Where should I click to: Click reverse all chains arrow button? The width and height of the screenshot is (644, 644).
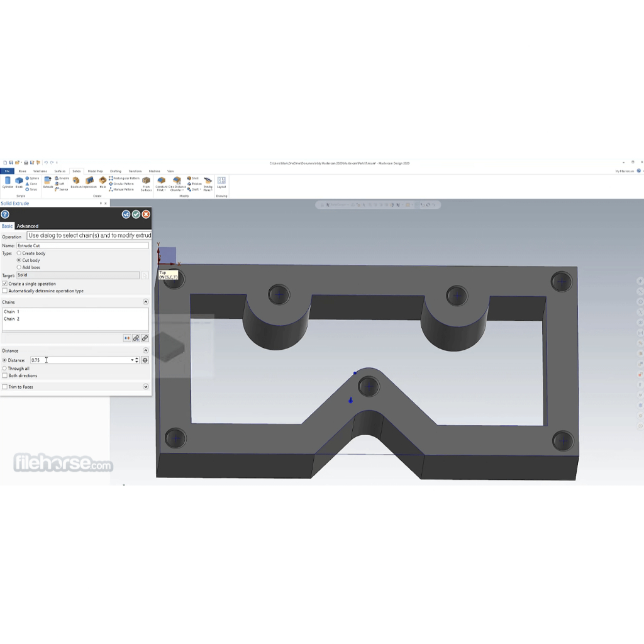click(127, 338)
